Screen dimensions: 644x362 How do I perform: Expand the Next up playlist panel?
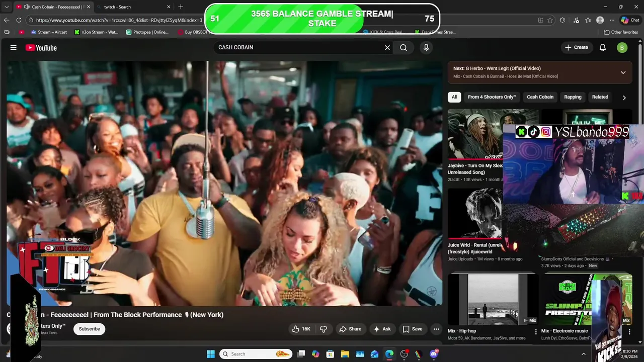click(x=623, y=72)
